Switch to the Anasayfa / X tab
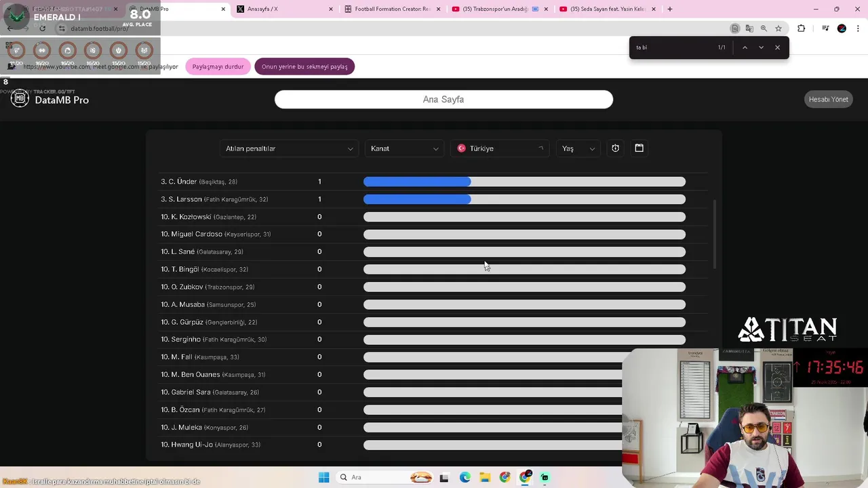This screenshot has width=868, height=488. [285, 9]
